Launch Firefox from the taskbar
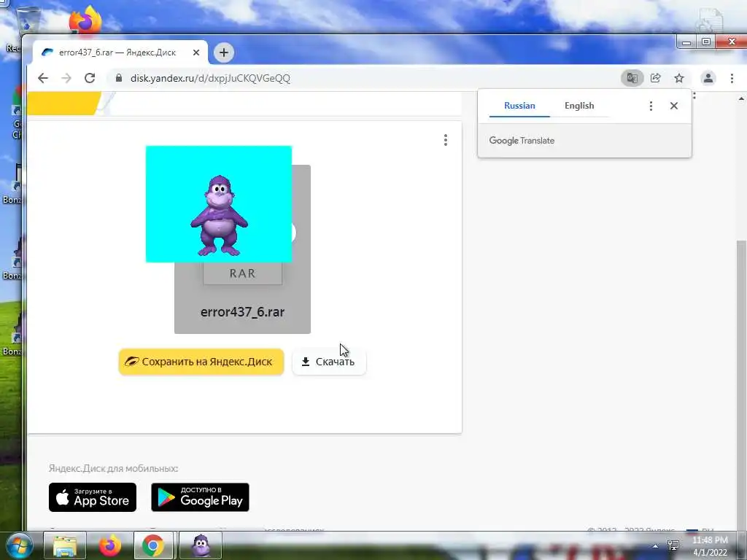This screenshot has width=747, height=560. [109, 545]
